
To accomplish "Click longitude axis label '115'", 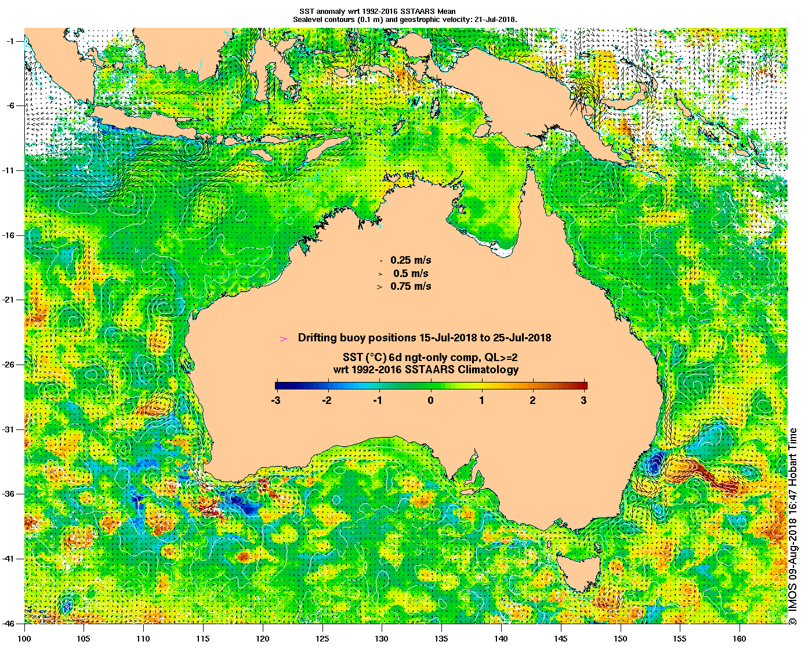I will (x=203, y=639).
